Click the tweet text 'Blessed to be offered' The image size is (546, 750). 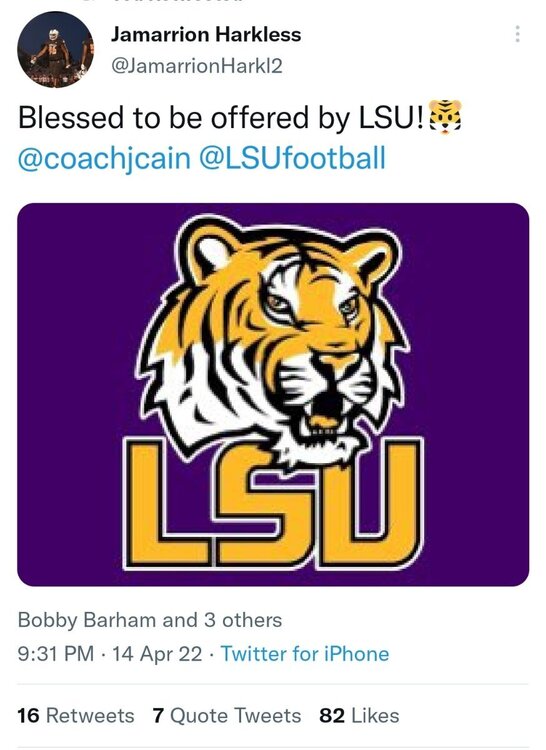point(163,118)
